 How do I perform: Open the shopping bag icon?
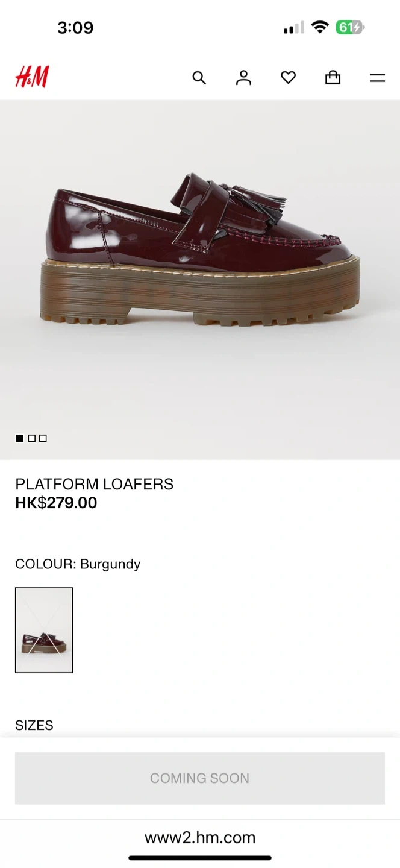coord(333,77)
